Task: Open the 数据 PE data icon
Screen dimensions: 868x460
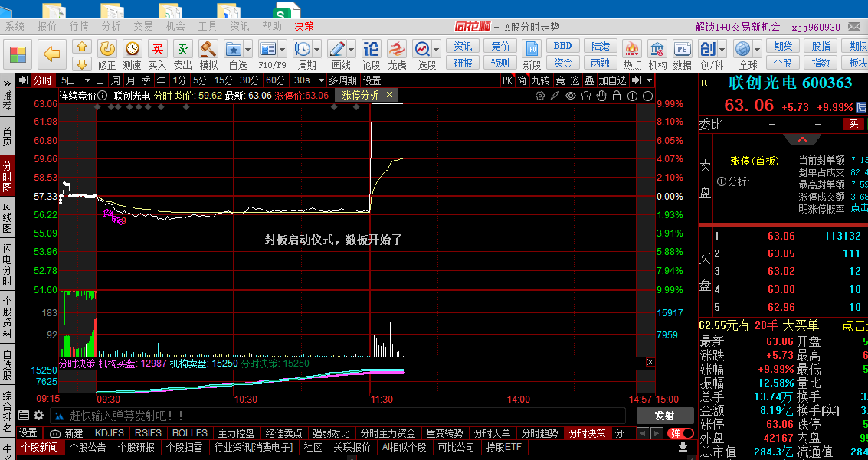Action: pyautogui.click(x=682, y=55)
